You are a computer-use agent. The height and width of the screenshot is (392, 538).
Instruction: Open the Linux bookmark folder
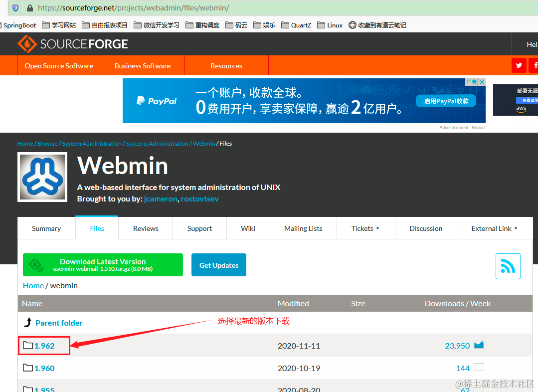[330, 25]
